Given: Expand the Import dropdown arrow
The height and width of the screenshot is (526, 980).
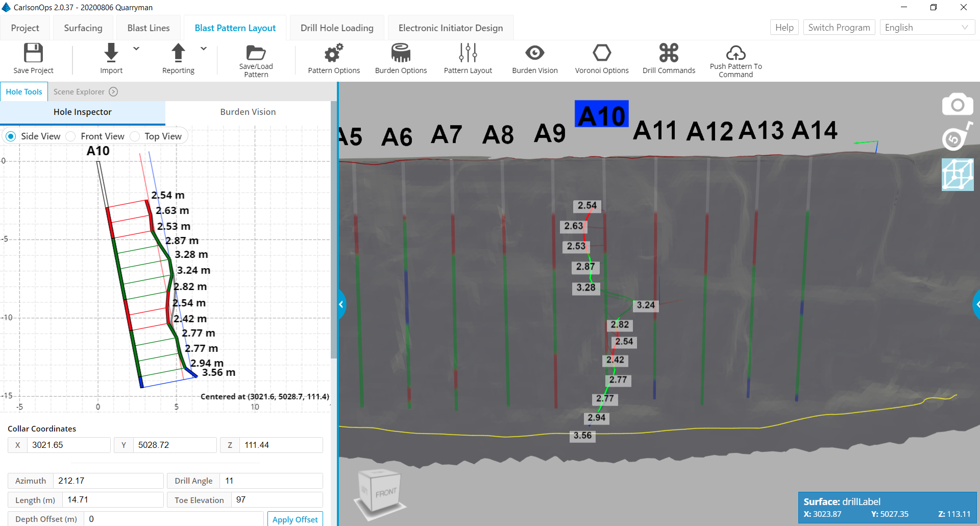Looking at the screenshot, I should pos(136,49).
